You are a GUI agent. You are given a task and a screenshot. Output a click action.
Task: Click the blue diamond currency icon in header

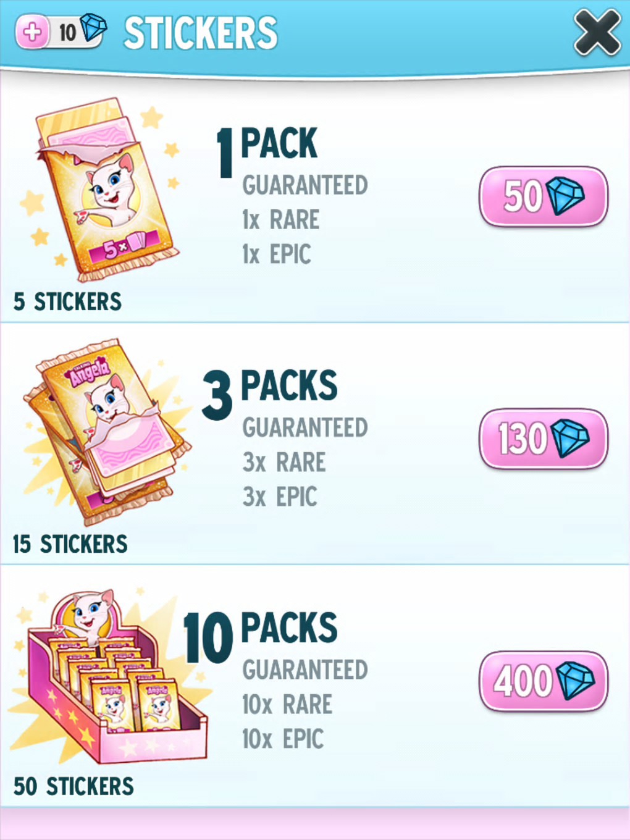pos(93,28)
